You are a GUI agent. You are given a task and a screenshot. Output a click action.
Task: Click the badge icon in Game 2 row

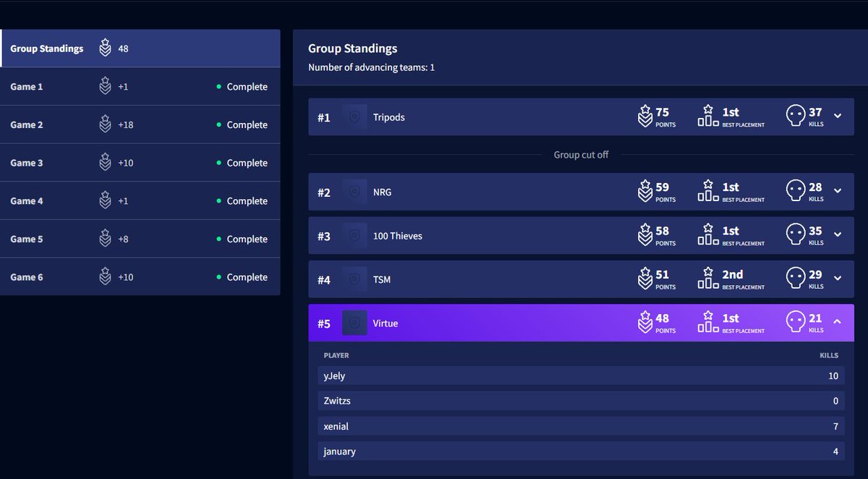[x=106, y=124]
